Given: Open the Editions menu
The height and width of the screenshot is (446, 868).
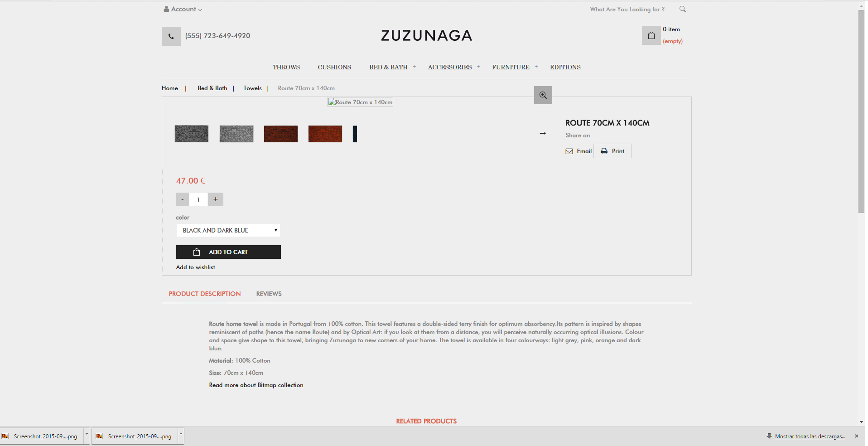Looking at the screenshot, I should coord(565,67).
